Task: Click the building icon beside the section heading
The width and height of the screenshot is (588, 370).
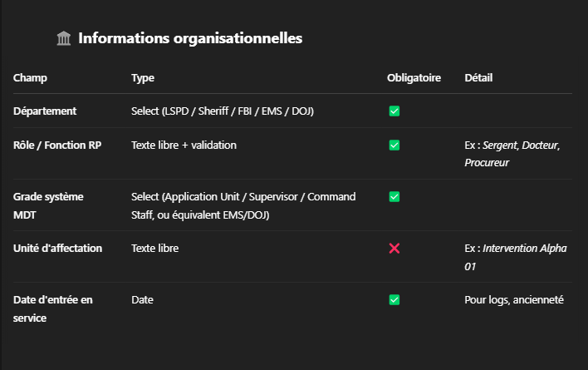Action: coord(64,38)
